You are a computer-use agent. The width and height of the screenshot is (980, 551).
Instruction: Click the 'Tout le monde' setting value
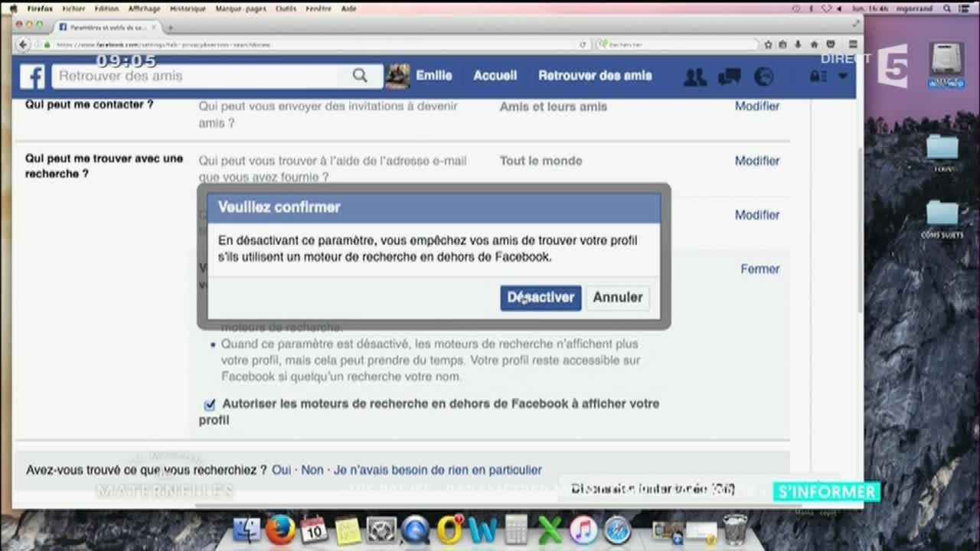(541, 161)
